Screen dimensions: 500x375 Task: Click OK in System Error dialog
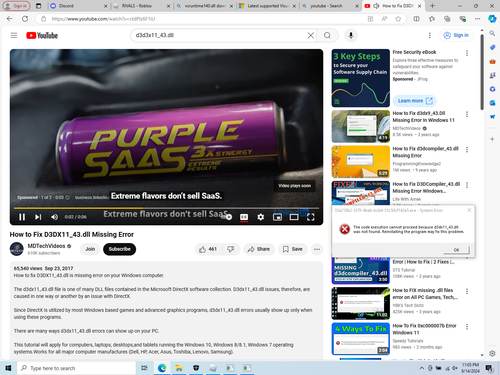(456, 250)
